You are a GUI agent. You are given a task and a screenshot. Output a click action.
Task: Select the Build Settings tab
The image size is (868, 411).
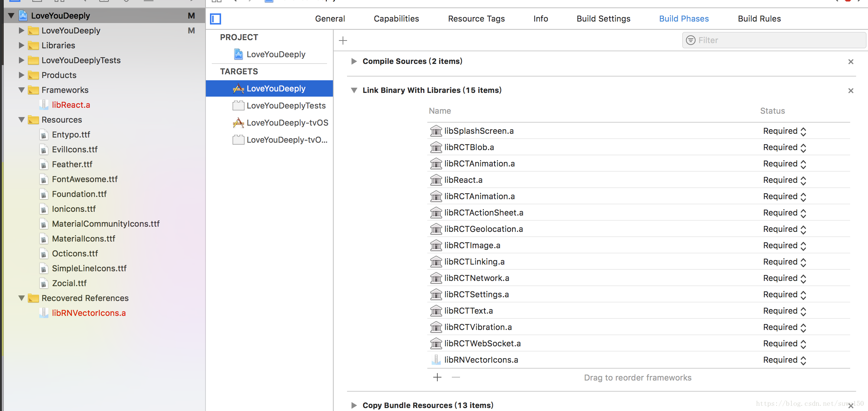click(x=603, y=18)
